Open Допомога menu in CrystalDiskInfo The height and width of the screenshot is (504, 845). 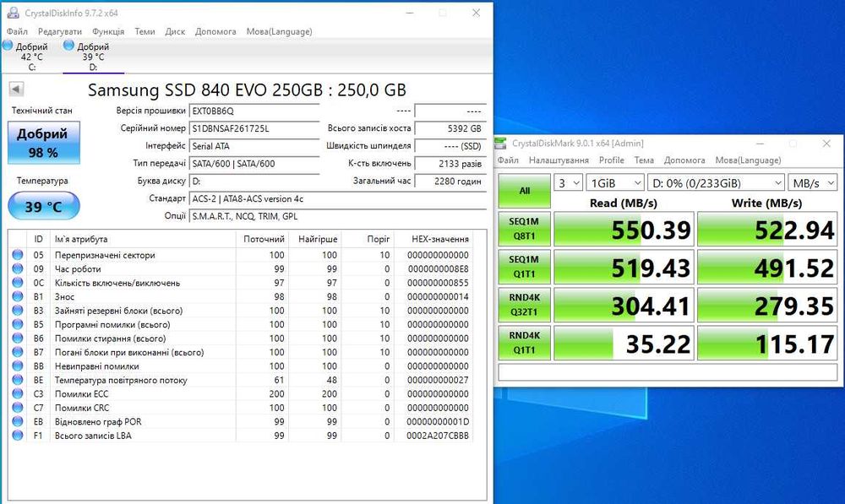coord(215,31)
